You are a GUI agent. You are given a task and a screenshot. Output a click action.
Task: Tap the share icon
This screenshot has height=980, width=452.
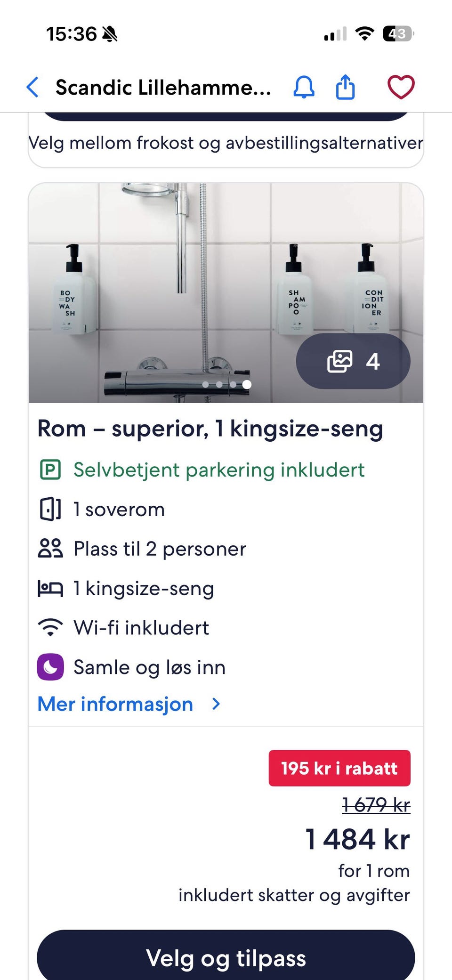pos(345,87)
